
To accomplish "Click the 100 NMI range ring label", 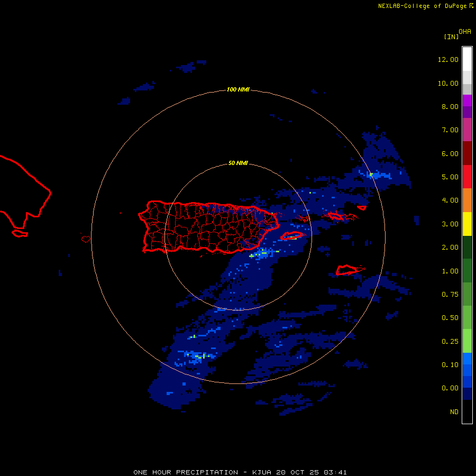I will (238, 89).
